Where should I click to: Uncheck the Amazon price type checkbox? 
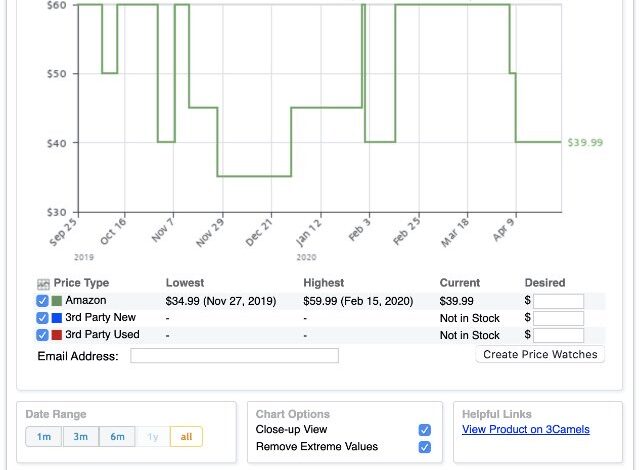[42, 301]
